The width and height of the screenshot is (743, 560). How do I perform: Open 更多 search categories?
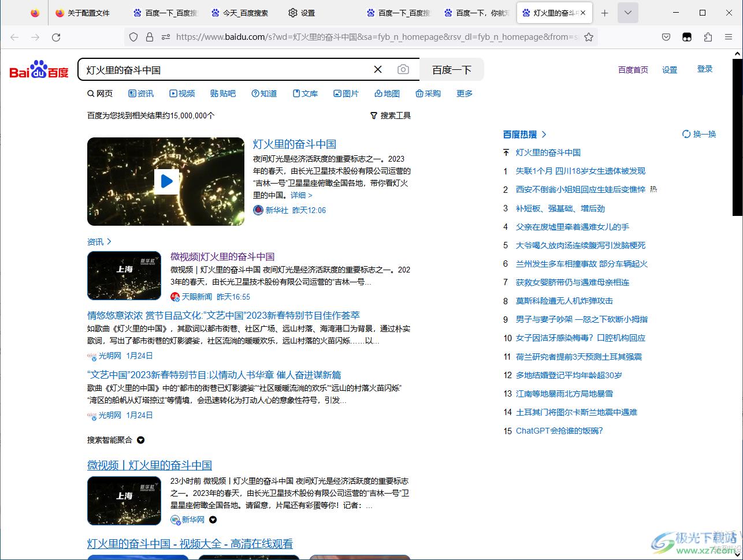(465, 94)
